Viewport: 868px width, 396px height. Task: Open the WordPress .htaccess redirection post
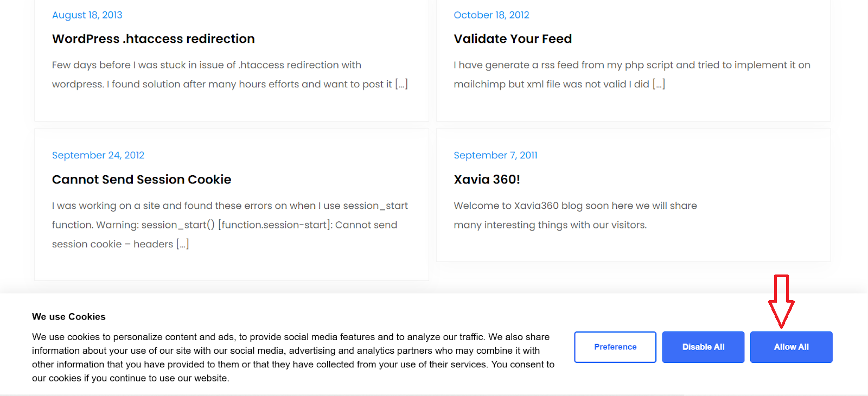coord(153,39)
